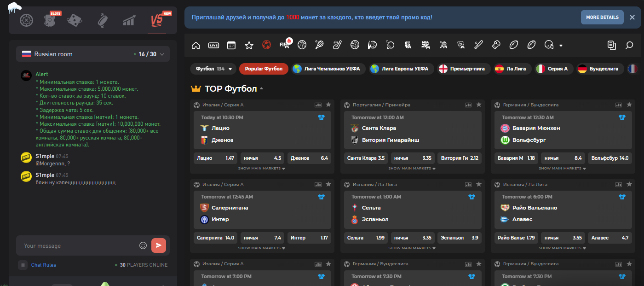Open the Chat Rules link

click(44, 265)
